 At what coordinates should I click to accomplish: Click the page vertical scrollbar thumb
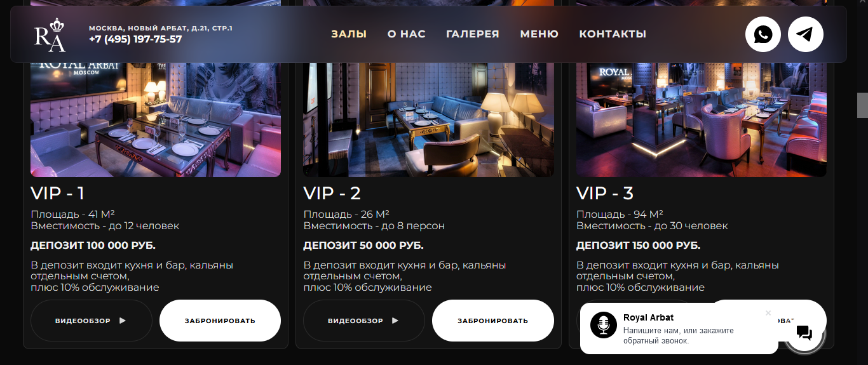pos(862,105)
